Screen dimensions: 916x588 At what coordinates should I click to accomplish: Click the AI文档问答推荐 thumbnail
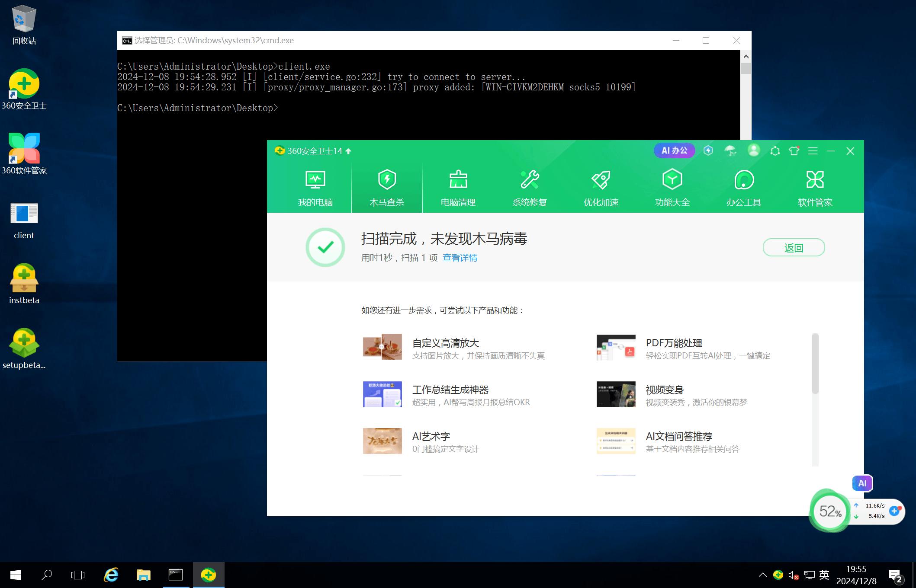pyautogui.click(x=616, y=441)
